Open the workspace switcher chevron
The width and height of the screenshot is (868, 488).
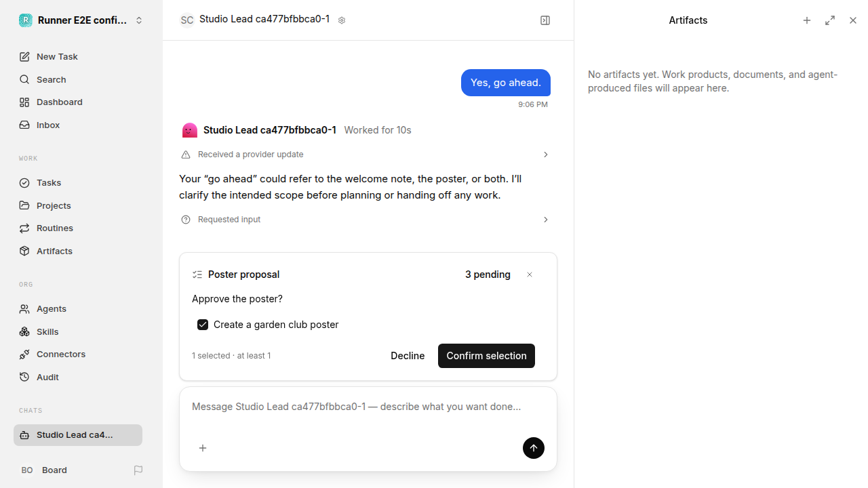point(139,20)
